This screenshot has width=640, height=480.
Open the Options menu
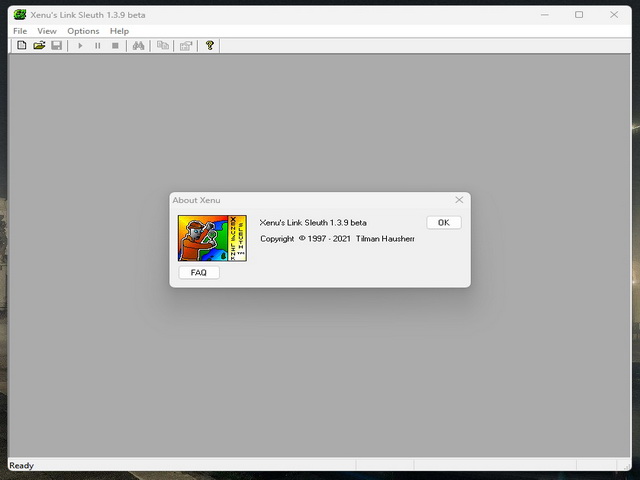click(x=83, y=31)
